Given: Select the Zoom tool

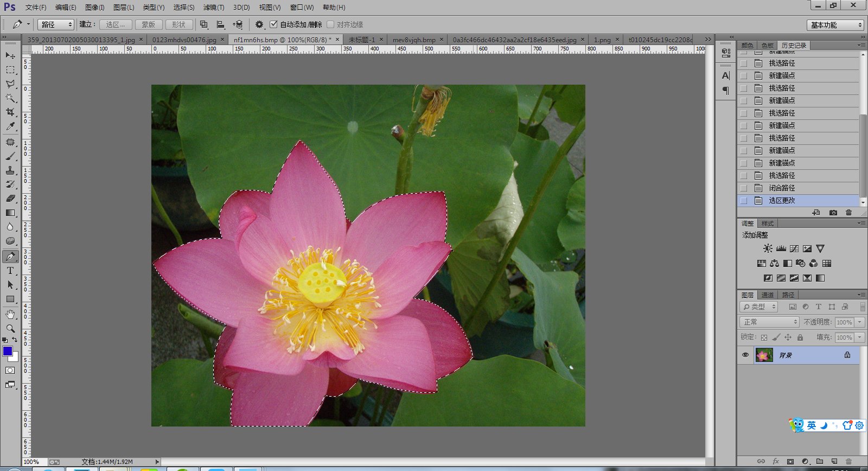Looking at the screenshot, I should [x=10, y=328].
